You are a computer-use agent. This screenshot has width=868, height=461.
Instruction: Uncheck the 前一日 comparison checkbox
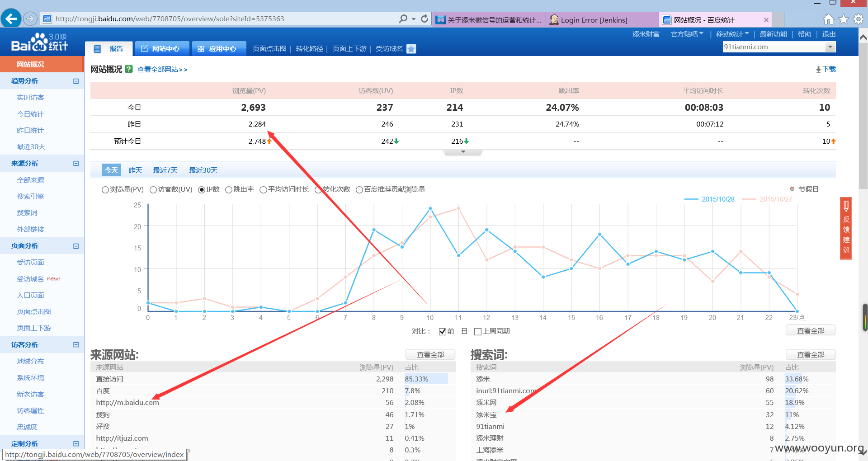443,332
